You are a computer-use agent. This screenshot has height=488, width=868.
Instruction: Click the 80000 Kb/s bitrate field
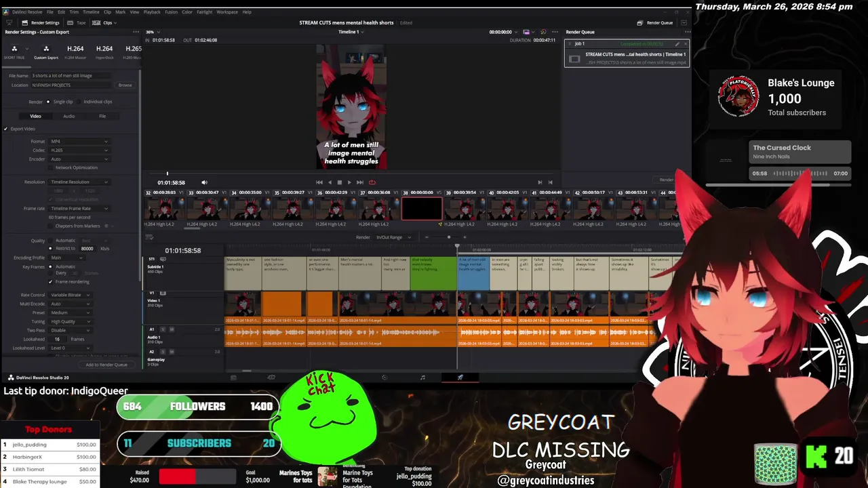point(89,249)
